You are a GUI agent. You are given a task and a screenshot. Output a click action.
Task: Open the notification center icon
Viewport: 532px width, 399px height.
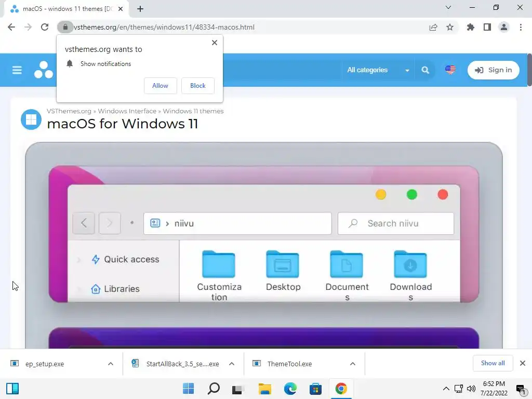[521, 389]
